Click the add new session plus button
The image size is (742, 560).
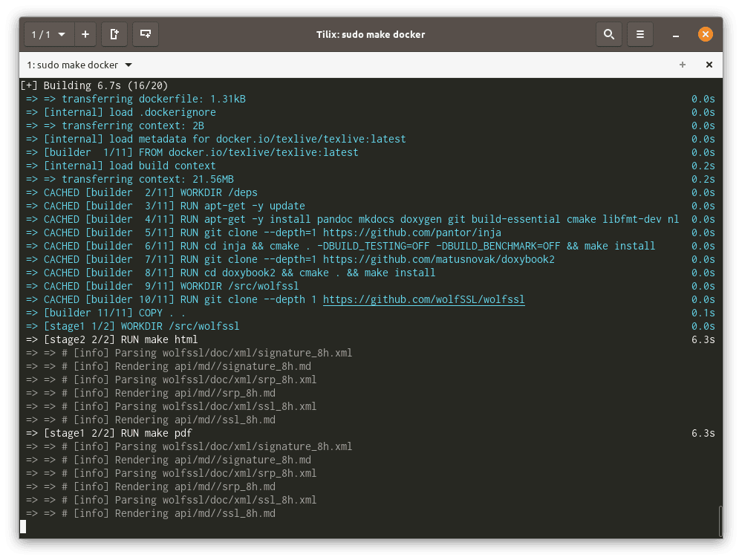point(85,34)
